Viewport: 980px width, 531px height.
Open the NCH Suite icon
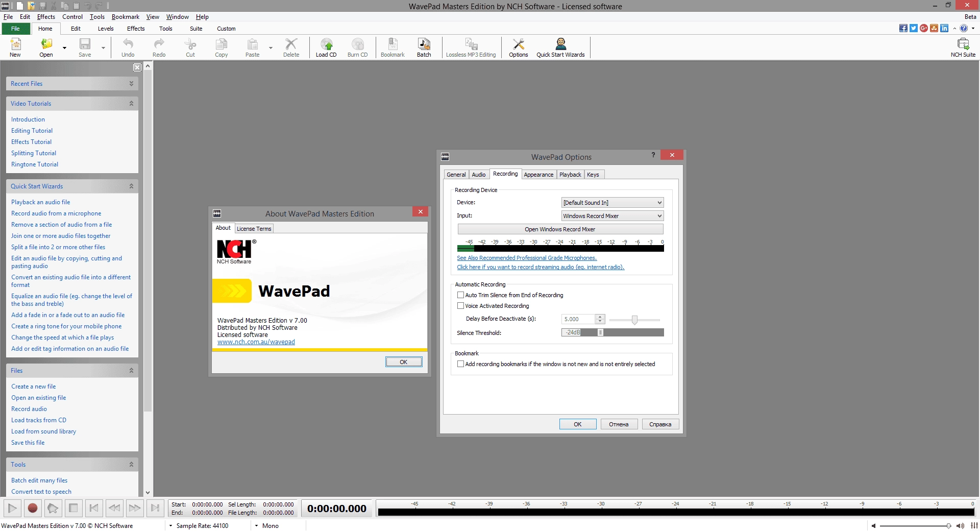(x=963, y=47)
